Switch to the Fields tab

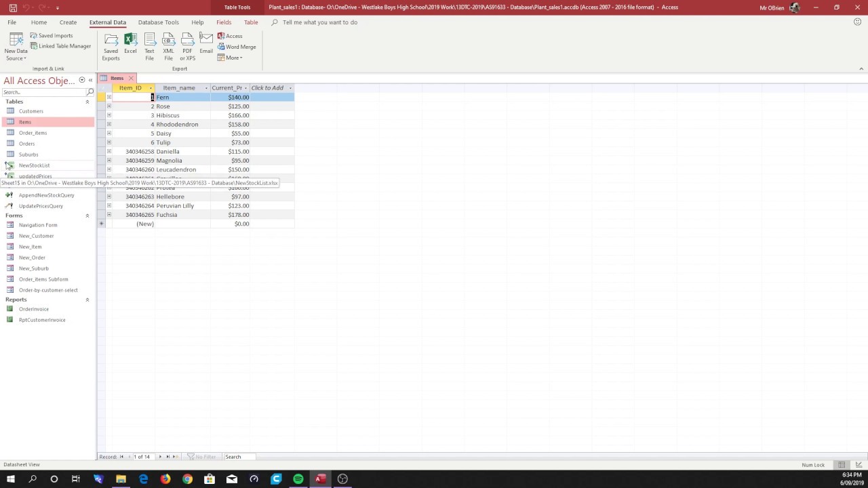[x=224, y=22]
